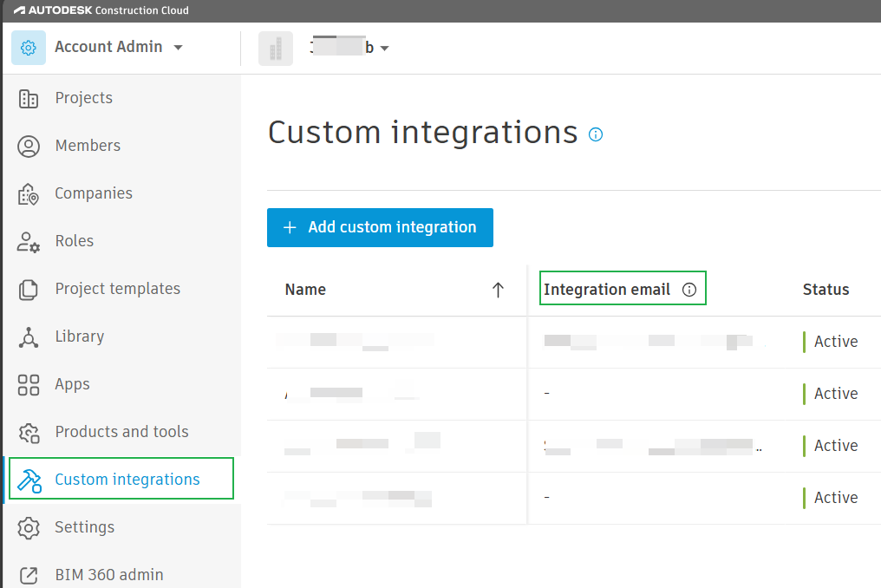Click the Members person icon
Screen dimensions: 881x588
coord(29,147)
